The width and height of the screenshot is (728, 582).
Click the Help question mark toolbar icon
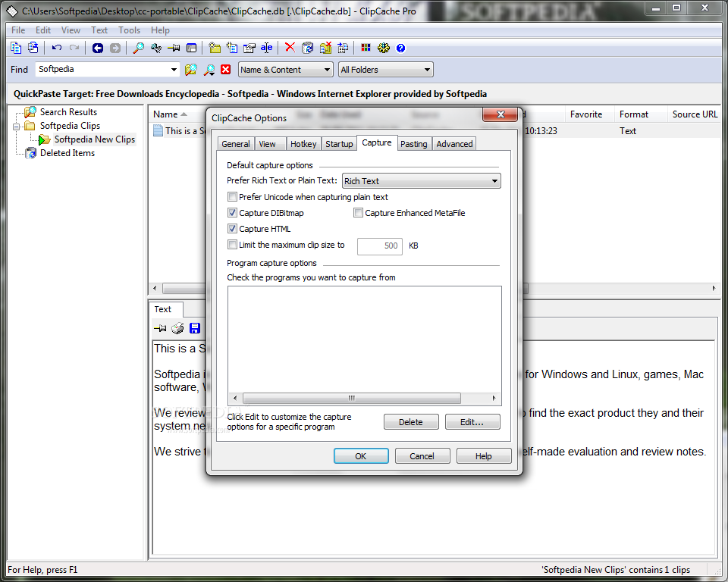400,48
